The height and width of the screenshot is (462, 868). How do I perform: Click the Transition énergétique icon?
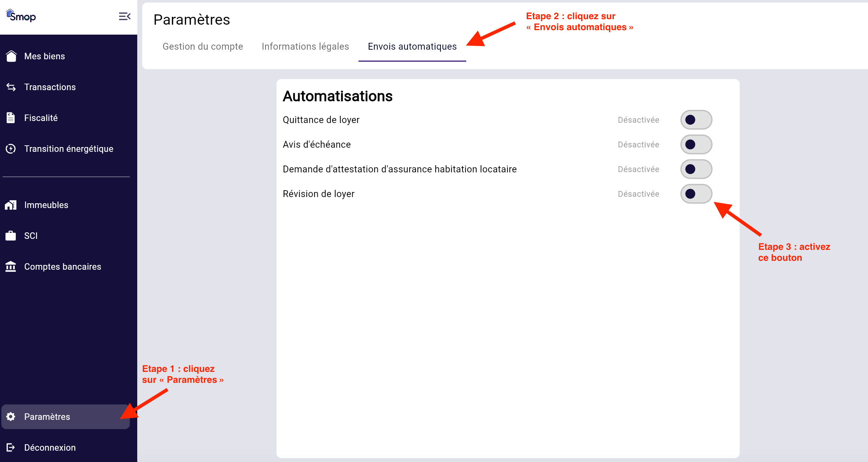tap(11, 149)
